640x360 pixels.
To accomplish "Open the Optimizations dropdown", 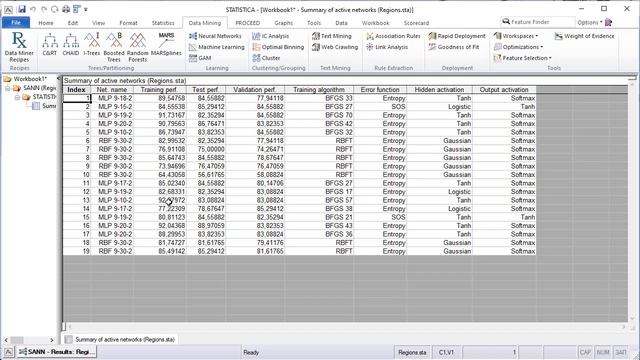I will [x=518, y=47].
